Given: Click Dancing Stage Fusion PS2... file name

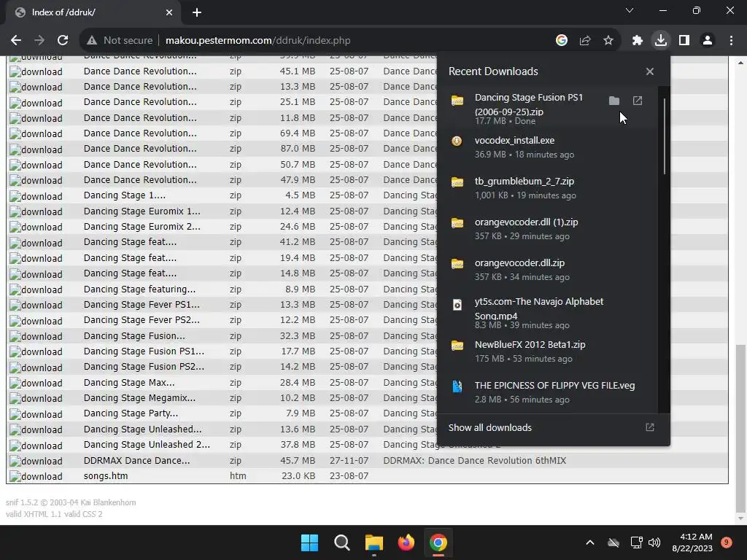Looking at the screenshot, I should tap(144, 367).
